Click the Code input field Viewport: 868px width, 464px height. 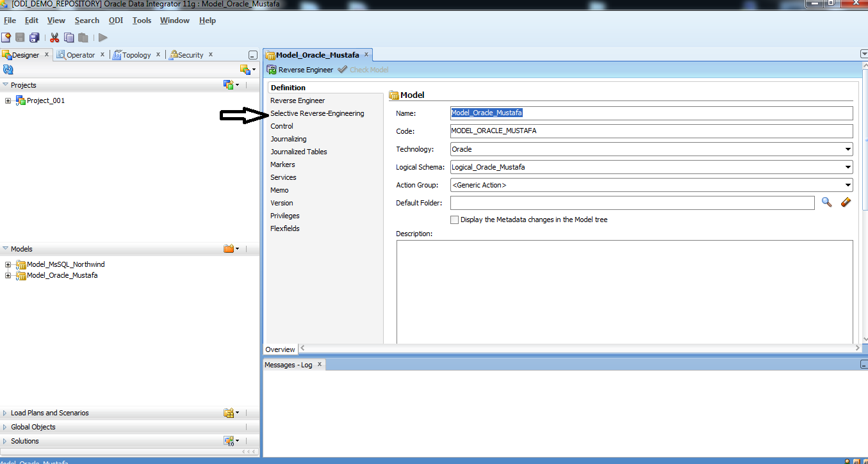651,131
